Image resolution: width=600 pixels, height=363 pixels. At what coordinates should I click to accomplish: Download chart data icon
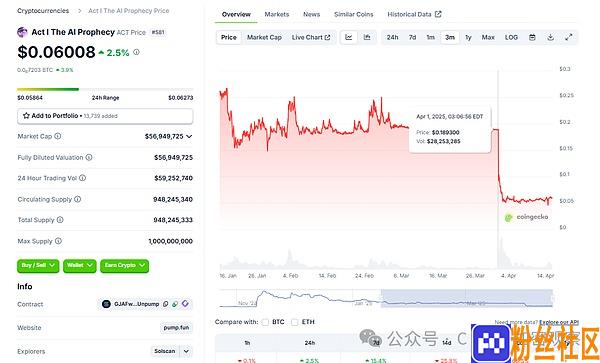pyautogui.click(x=550, y=37)
